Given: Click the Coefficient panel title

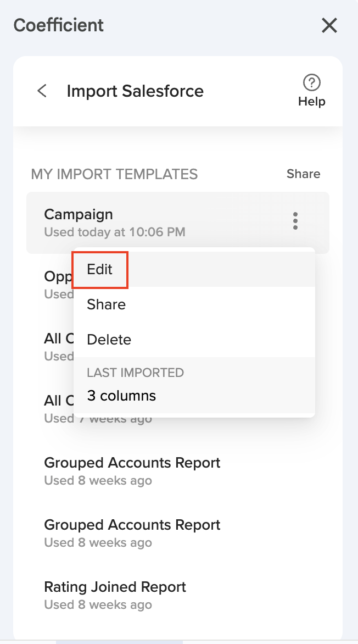Looking at the screenshot, I should [59, 25].
